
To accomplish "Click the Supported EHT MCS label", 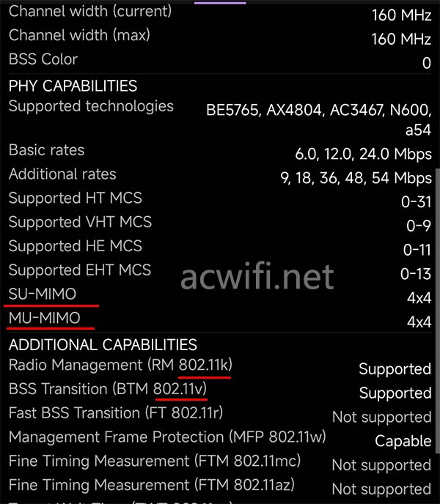I will [x=80, y=270].
